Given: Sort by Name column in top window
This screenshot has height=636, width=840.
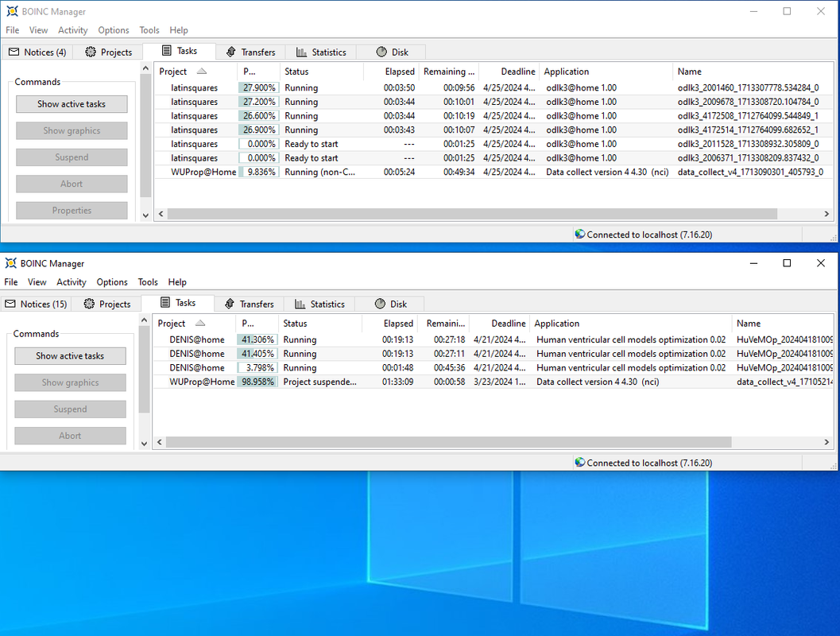Looking at the screenshot, I should 753,72.
